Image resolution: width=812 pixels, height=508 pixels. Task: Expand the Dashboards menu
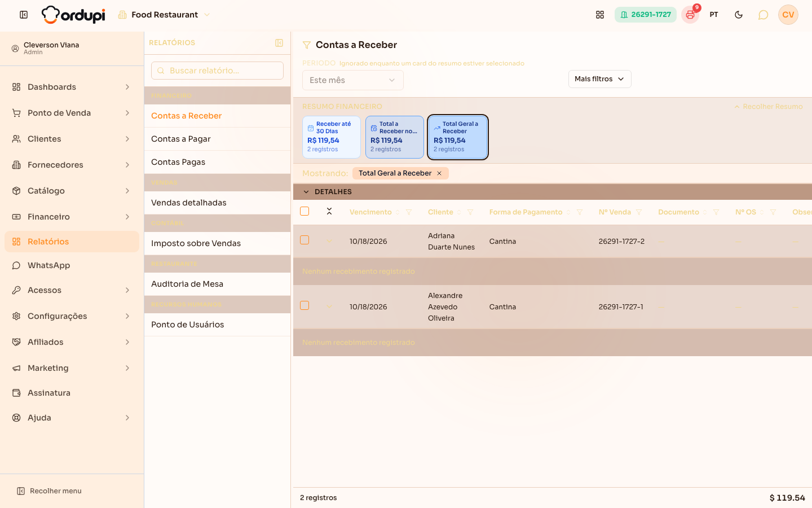72,87
